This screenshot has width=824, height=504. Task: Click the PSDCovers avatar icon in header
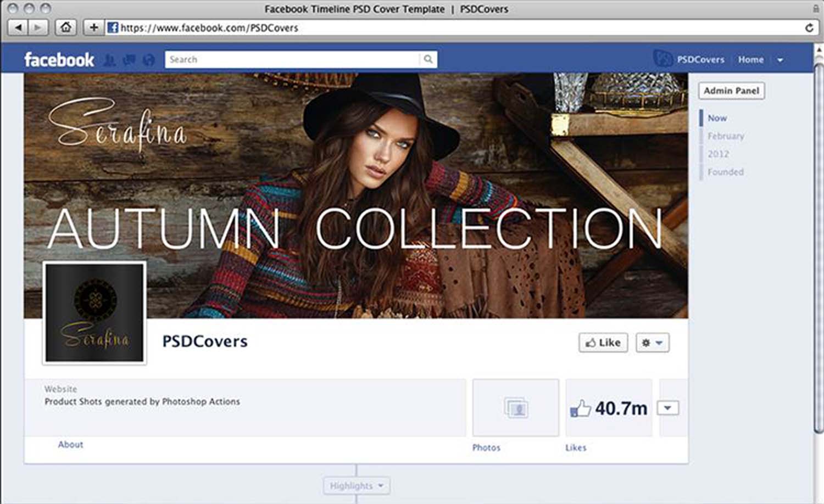tap(663, 59)
